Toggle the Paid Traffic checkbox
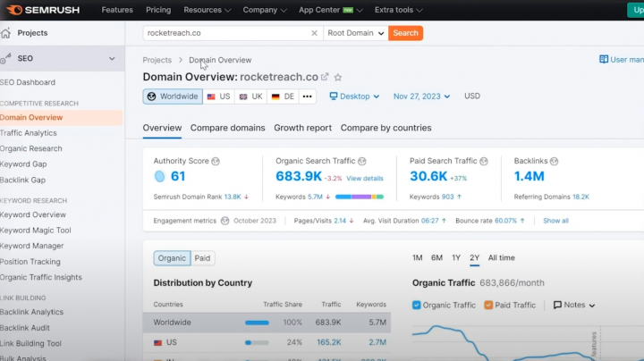 [488, 306]
